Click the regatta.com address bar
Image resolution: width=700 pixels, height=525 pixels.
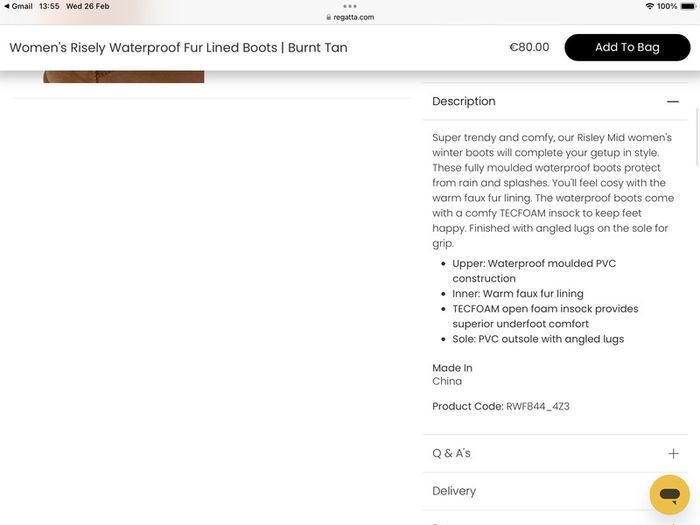click(x=350, y=17)
